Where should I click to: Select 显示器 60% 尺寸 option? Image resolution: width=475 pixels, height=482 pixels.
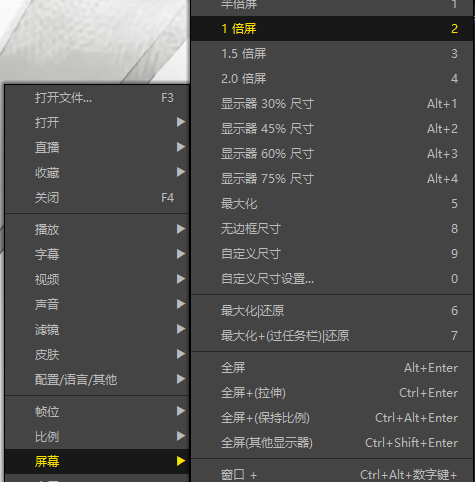click(x=332, y=154)
